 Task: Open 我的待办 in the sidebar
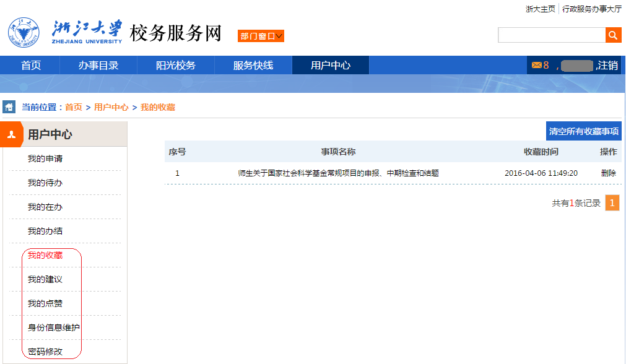pyautogui.click(x=45, y=183)
